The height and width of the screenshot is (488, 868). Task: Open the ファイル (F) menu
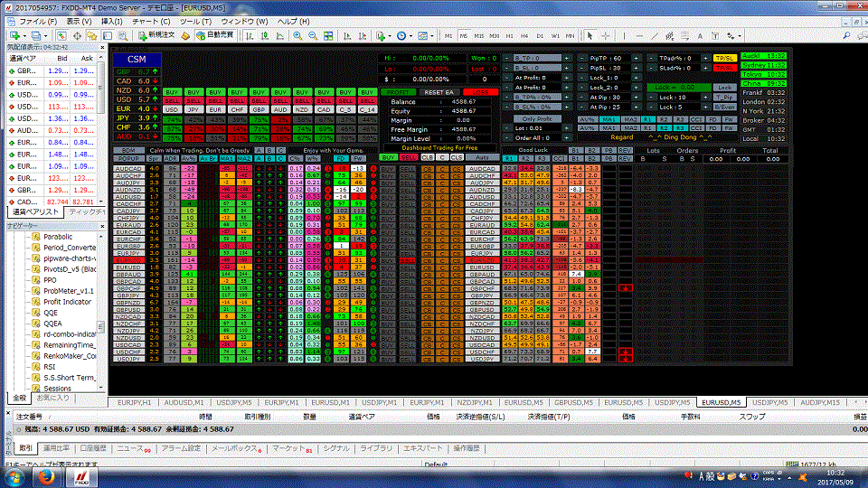tap(38, 21)
